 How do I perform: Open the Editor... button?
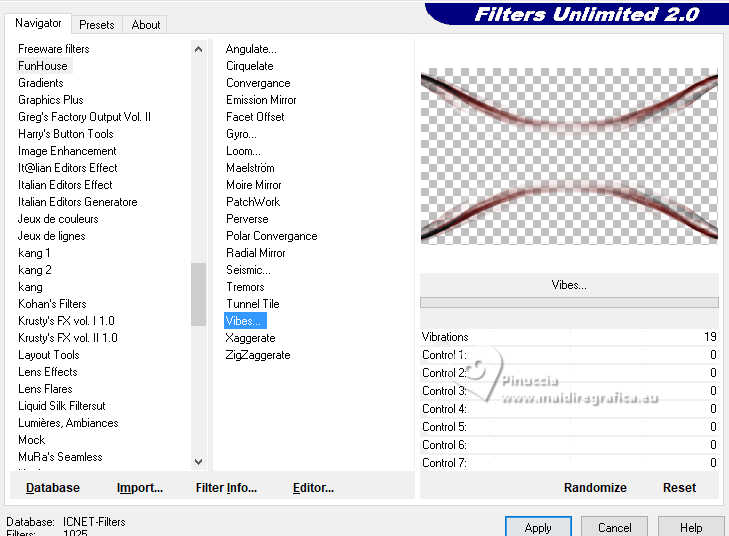point(313,488)
